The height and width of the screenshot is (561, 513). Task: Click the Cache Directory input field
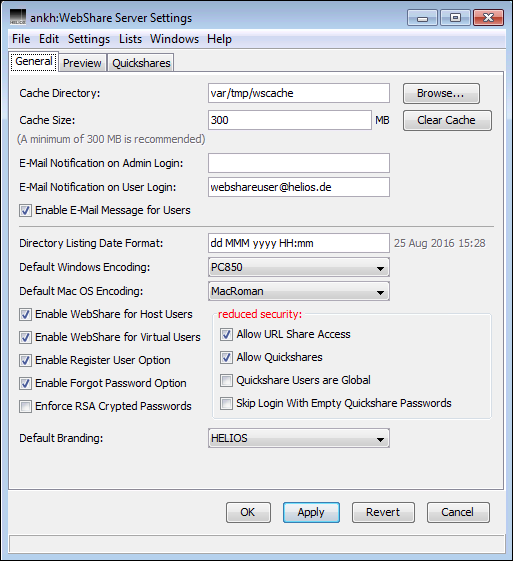click(299, 93)
